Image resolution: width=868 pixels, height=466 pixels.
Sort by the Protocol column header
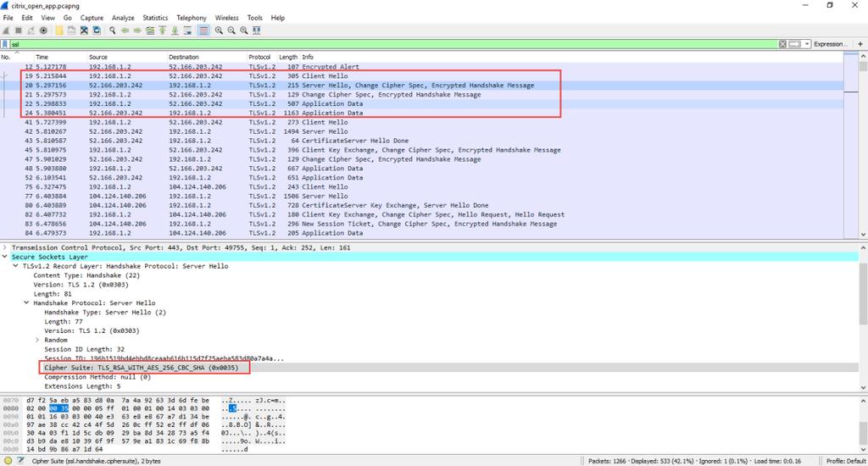[259, 57]
